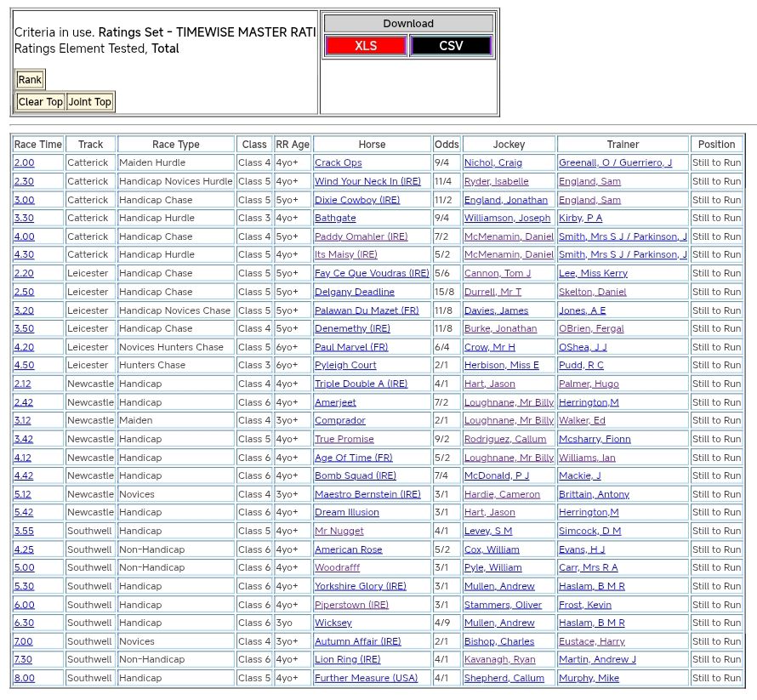757x700 pixels.
Task: Open the 2.00 Catterick race link
Action: pos(24,163)
